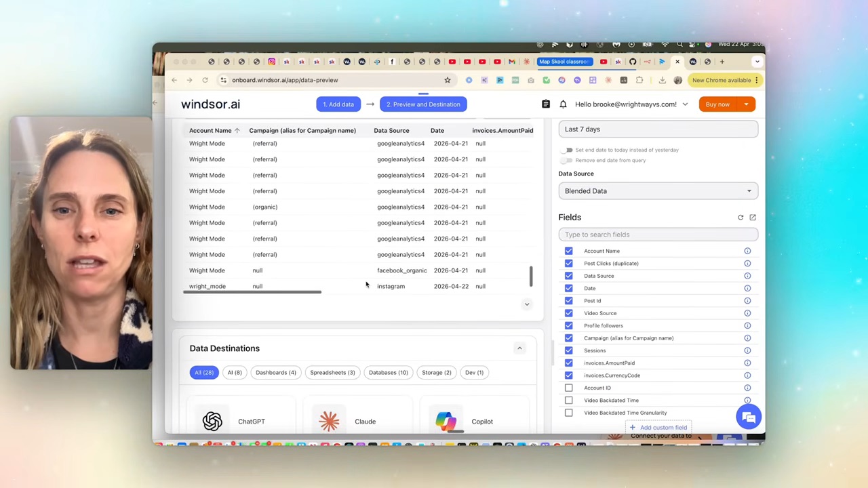The image size is (868, 488).
Task: Open Fields in external window icon
Action: coord(753,218)
